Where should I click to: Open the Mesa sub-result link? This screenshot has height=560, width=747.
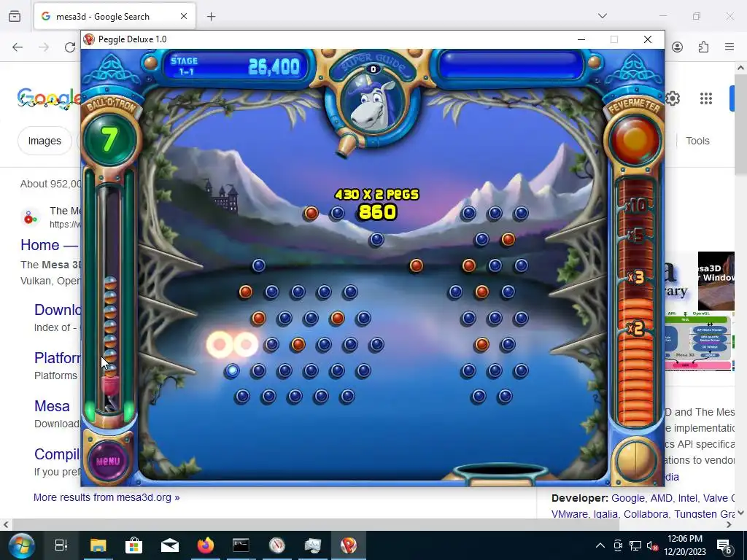click(52, 405)
